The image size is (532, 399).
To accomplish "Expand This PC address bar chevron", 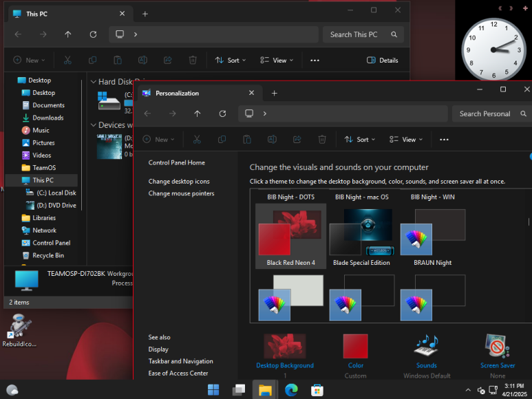I will click(x=136, y=34).
